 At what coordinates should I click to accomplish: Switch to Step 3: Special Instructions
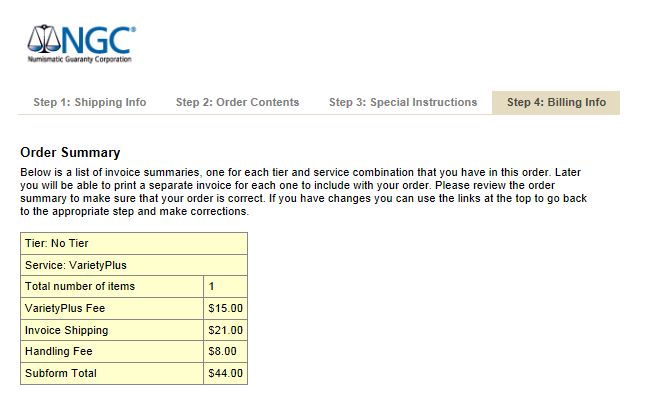tap(403, 102)
